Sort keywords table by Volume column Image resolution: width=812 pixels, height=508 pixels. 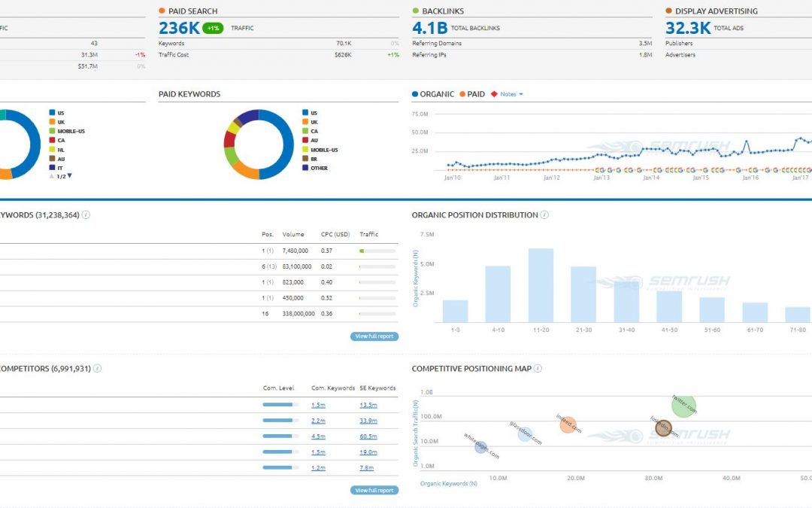[x=293, y=234]
